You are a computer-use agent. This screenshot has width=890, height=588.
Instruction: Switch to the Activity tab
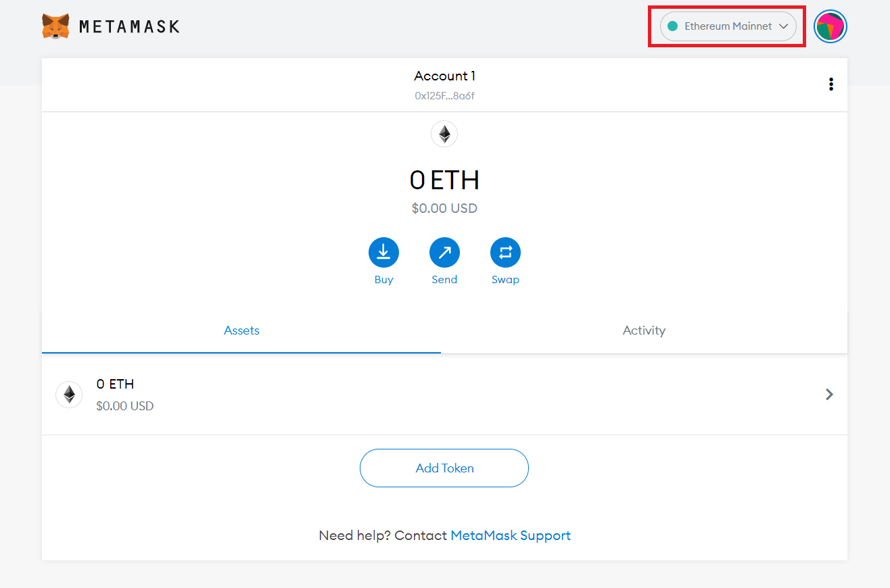point(644,330)
